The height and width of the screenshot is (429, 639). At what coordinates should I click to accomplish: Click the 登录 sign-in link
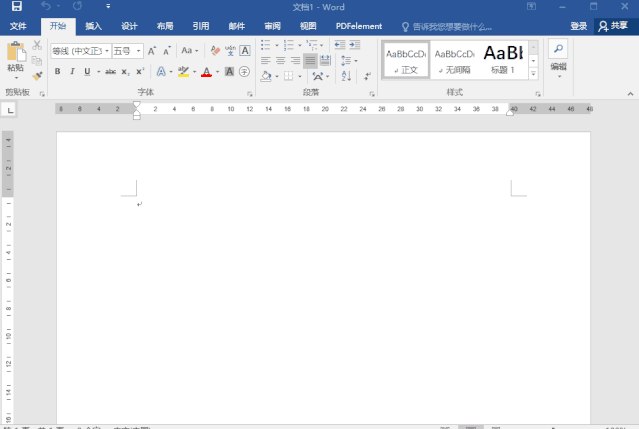(578, 26)
